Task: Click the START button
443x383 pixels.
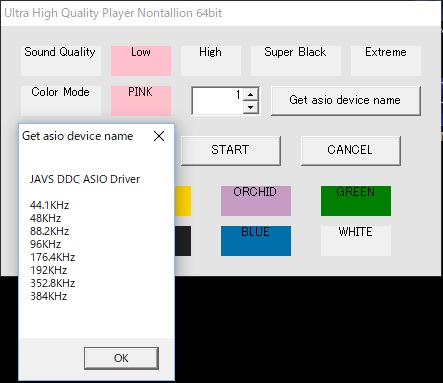Action: pyautogui.click(x=231, y=150)
